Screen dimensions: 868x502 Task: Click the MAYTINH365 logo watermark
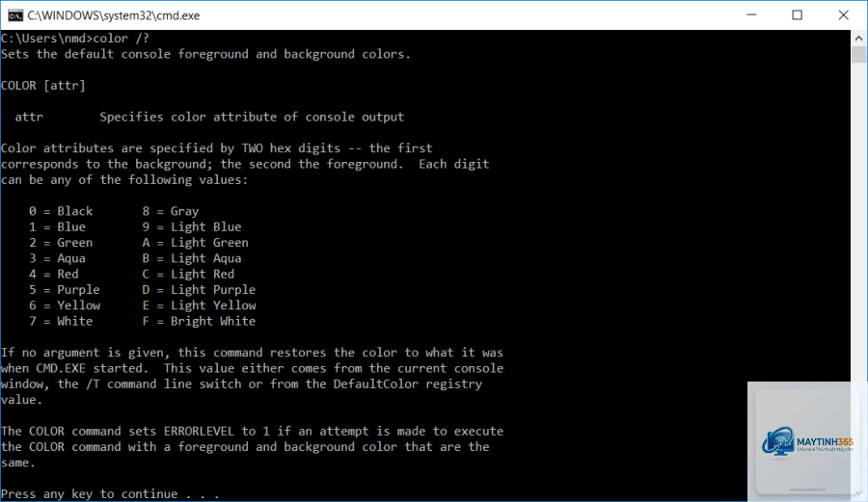tap(807, 441)
